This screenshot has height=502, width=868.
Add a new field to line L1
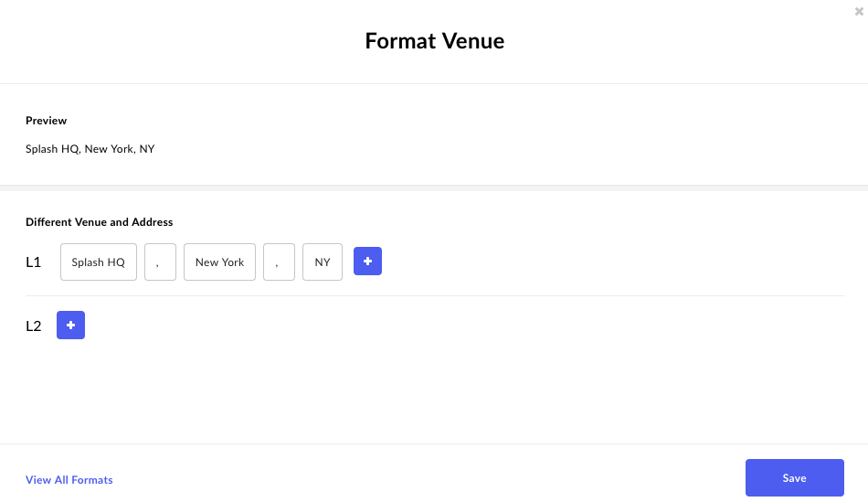[x=367, y=261]
